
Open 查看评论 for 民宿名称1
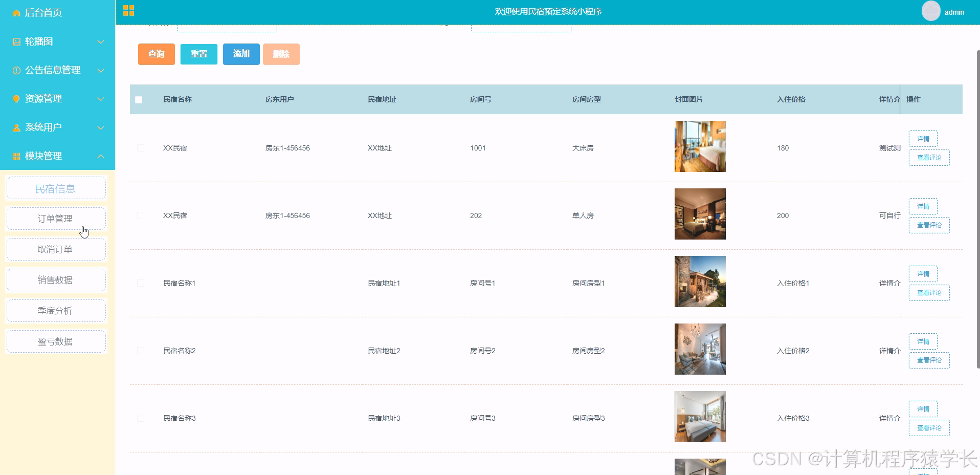tap(929, 293)
